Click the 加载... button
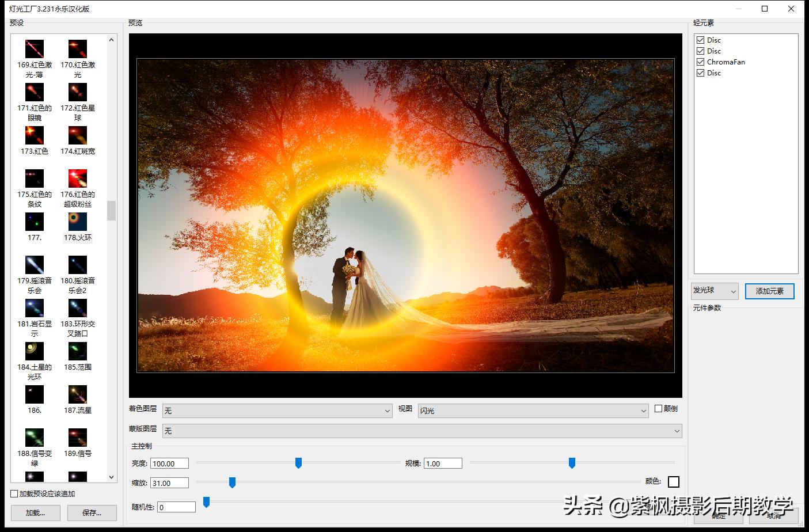The height and width of the screenshot is (532, 809). pos(35,512)
